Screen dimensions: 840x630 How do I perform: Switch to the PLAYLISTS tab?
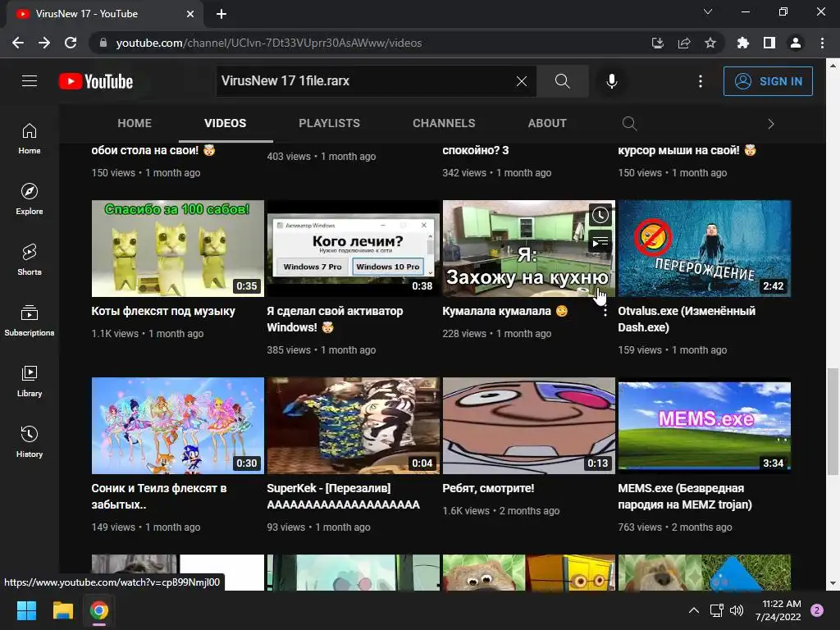329,123
